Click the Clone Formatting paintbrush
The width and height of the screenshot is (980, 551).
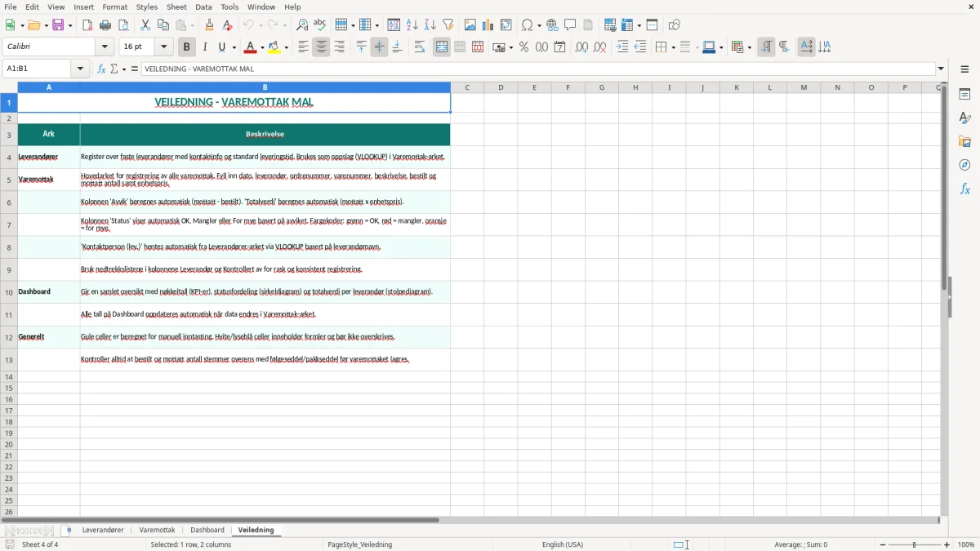tap(209, 25)
